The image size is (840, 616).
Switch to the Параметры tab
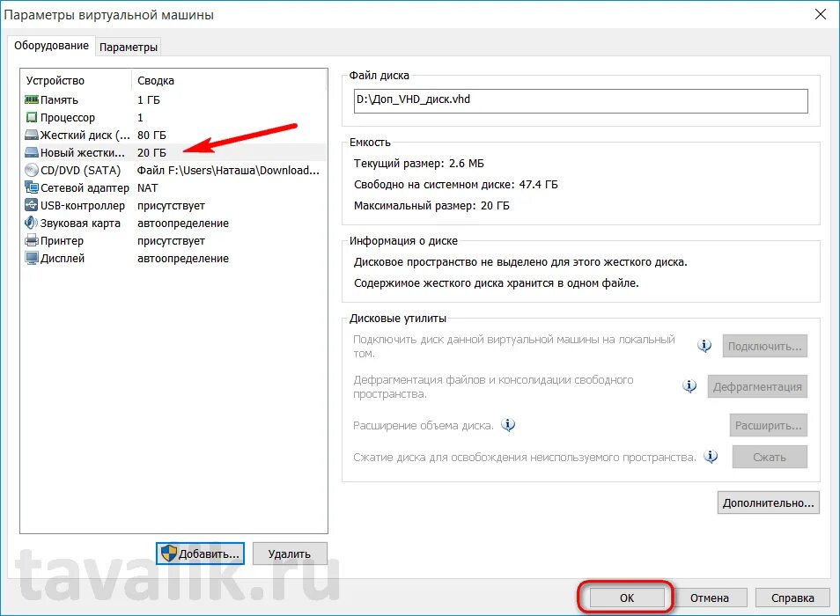click(129, 47)
